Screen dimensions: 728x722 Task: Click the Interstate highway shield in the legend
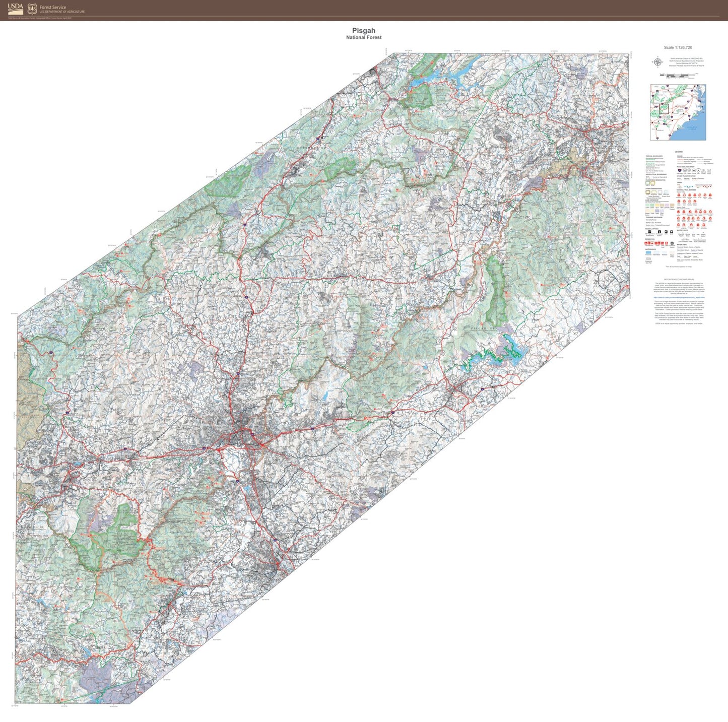tap(679, 170)
